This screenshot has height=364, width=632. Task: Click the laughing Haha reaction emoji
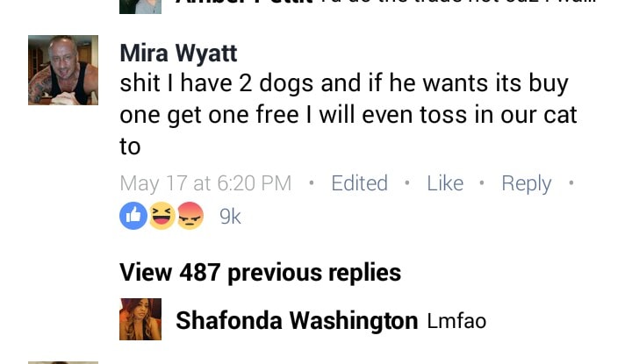pyautogui.click(x=162, y=216)
